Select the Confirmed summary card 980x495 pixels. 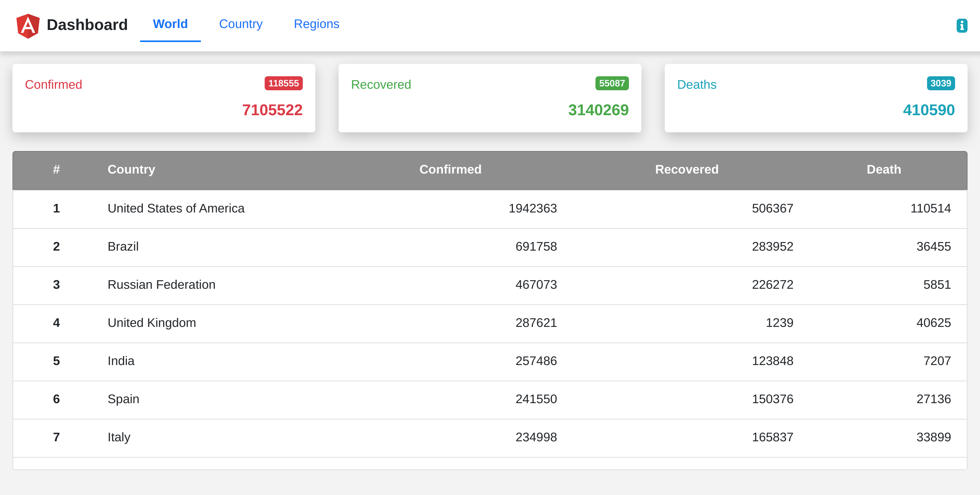pyautogui.click(x=163, y=98)
